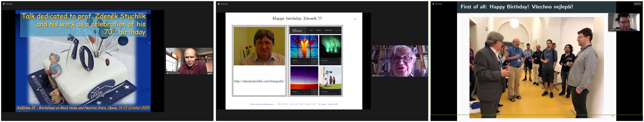Screen dimensions: 644x122
Task: Select the Vladimír Karas video thumbnail
Action: coord(189,61)
